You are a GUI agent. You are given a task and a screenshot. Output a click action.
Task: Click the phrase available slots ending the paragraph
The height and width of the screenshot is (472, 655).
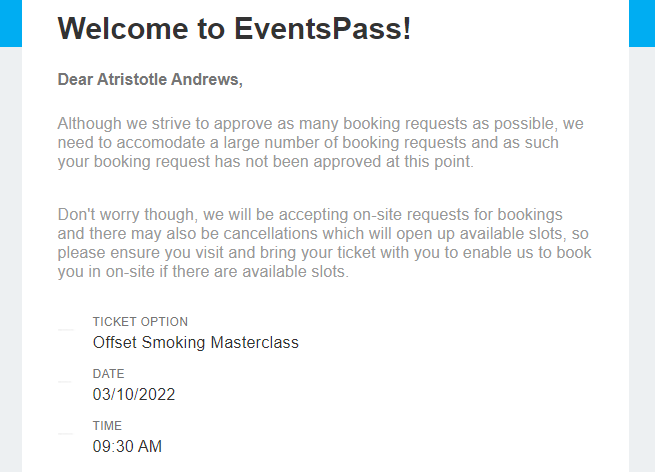coord(295,272)
